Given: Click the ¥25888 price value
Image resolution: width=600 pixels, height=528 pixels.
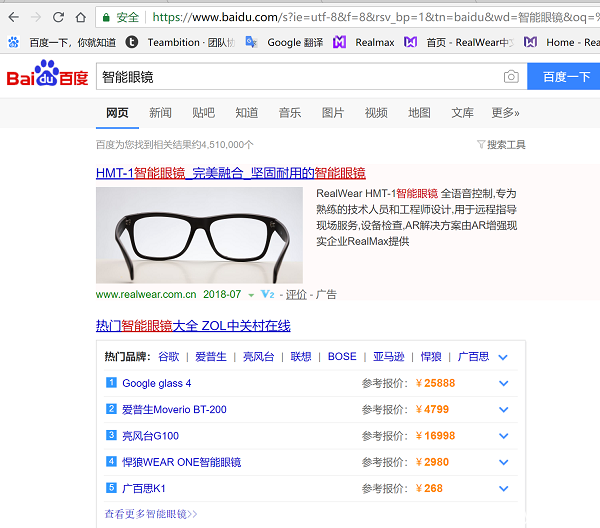Looking at the screenshot, I should (435, 383).
